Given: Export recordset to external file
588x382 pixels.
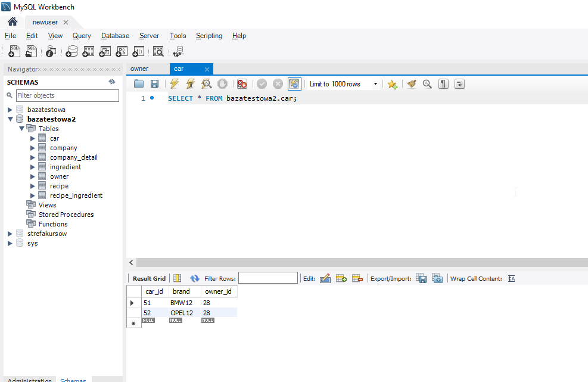Looking at the screenshot, I should 421,278.
